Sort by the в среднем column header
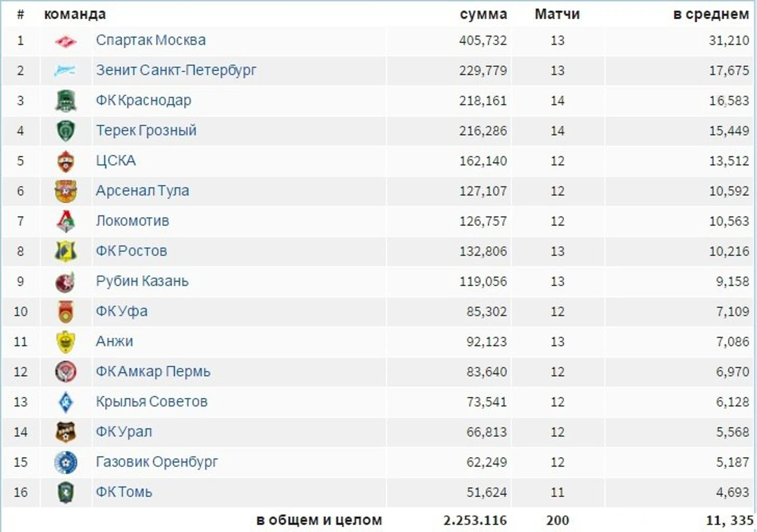Screen dimensions: 757x532 tap(711, 14)
